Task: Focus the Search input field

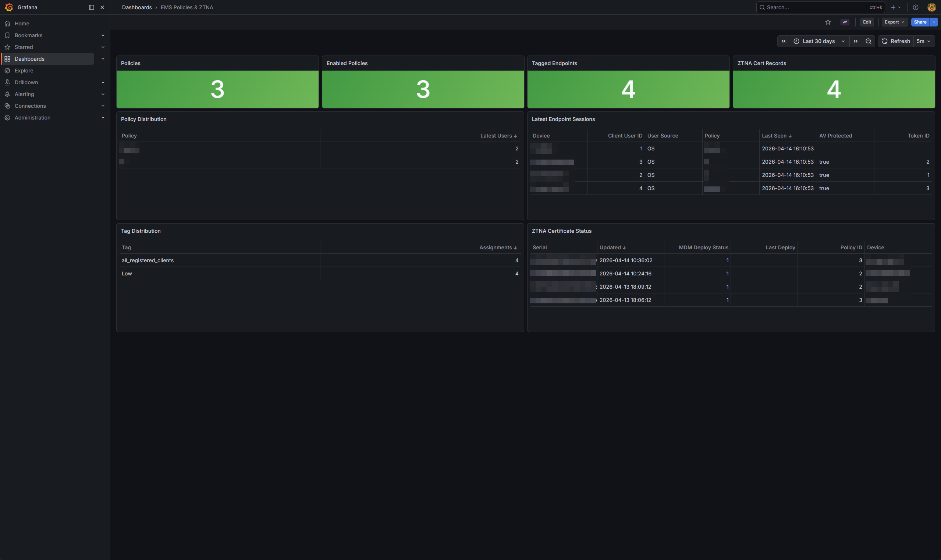Action: click(x=820, y=7)
